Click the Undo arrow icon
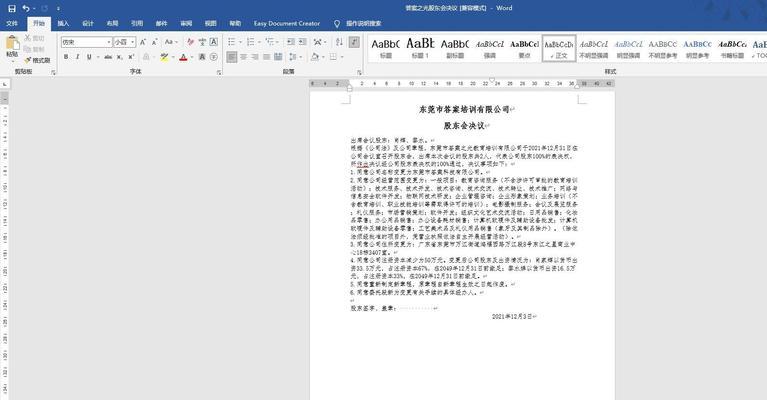The image size is (767, 400). click(26, 8)
